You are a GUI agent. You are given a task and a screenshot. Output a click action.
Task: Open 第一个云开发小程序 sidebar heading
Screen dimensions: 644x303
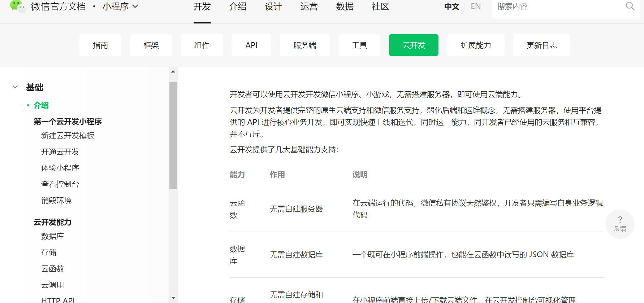68,122
